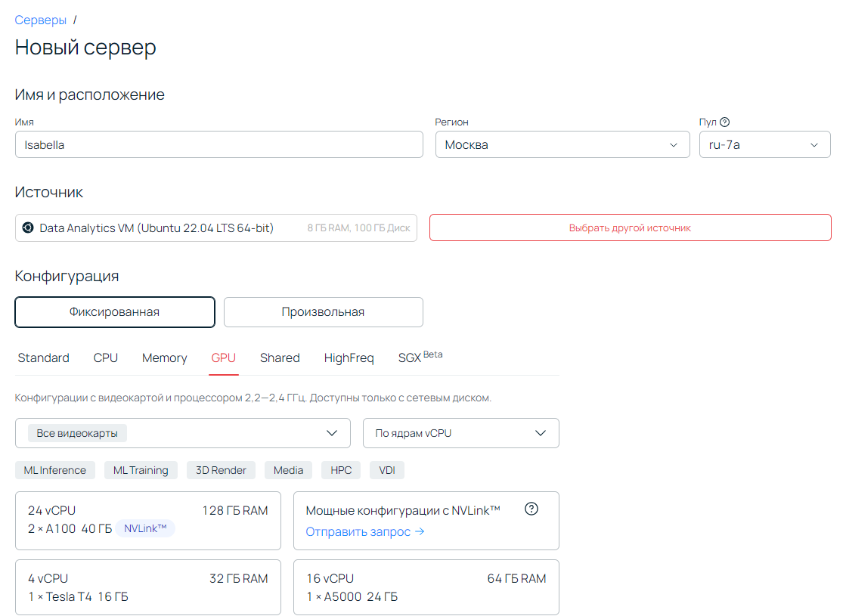Click the Пул help question icon
The image size is (846, 616).
(x=724, y=122)
